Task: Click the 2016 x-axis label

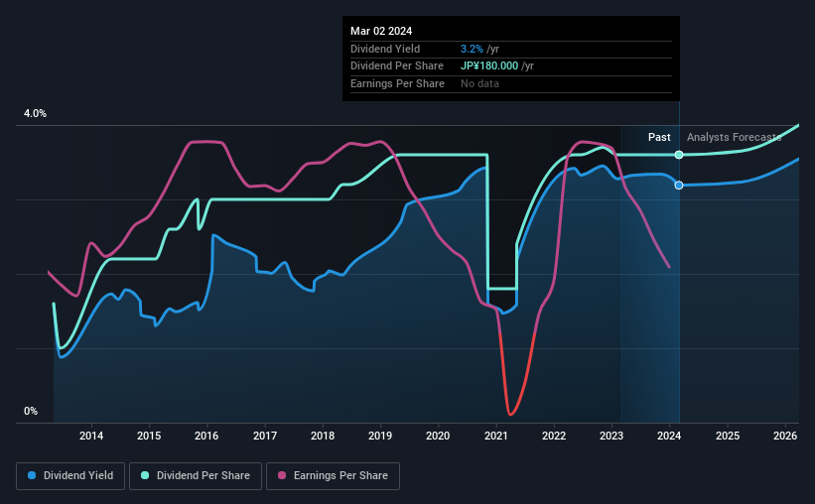Action: point(206,436)
